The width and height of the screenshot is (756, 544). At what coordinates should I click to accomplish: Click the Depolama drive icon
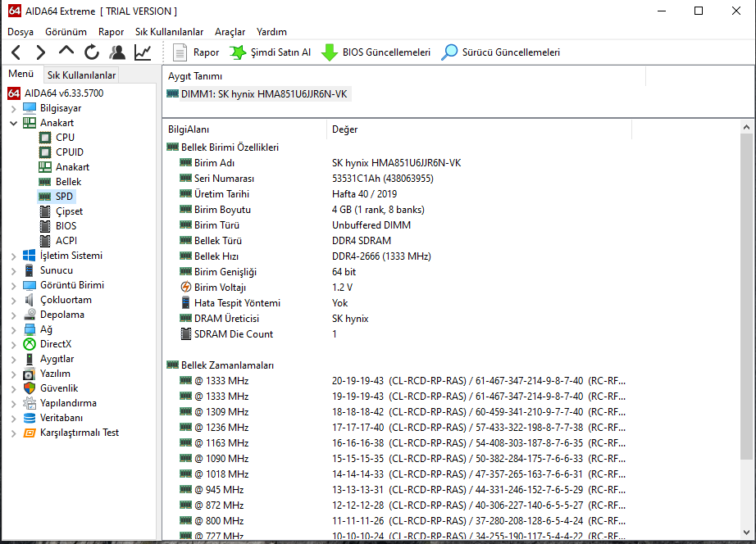[x=30, y=315]
